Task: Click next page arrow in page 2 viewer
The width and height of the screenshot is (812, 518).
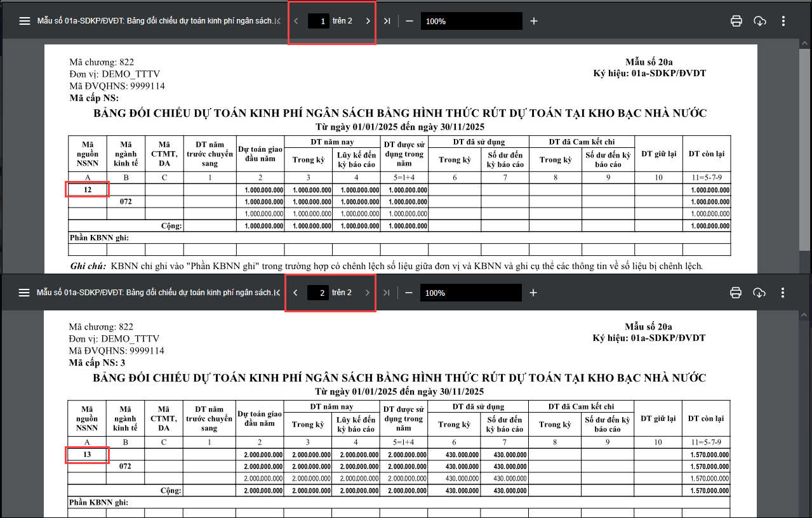Action: (367, 293)
